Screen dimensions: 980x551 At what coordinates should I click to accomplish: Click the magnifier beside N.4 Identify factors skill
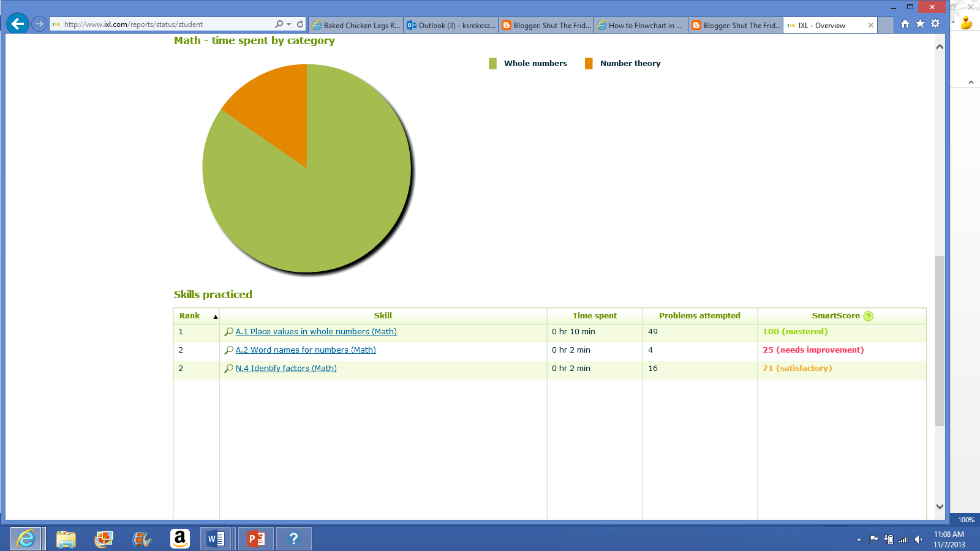tap(229, 368)
